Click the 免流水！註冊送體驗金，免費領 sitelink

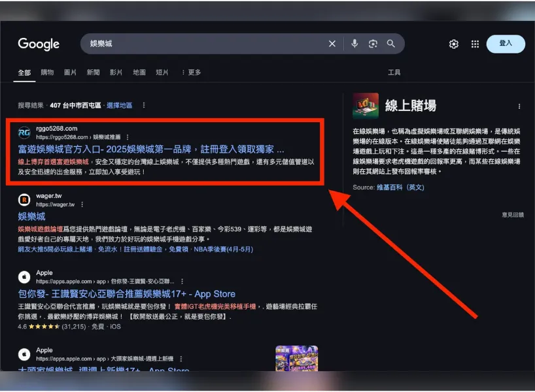[143, 249]
